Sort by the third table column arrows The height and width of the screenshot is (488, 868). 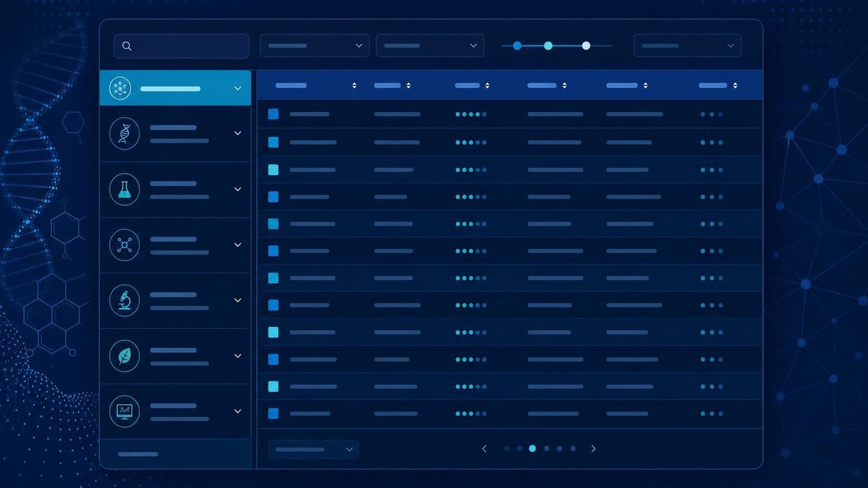pyautogui.click(x=487, y=85)
